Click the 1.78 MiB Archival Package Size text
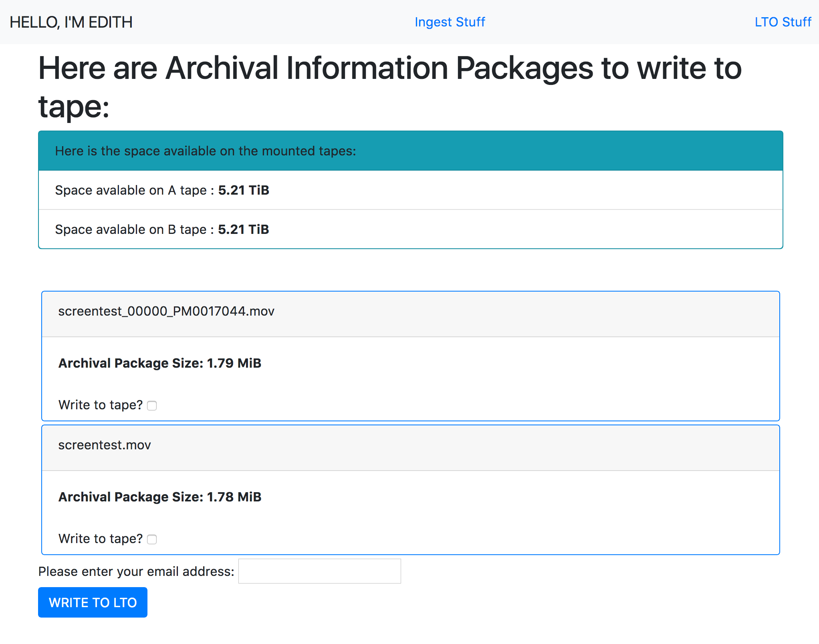 pyautogui.click(x=160, y=497)
